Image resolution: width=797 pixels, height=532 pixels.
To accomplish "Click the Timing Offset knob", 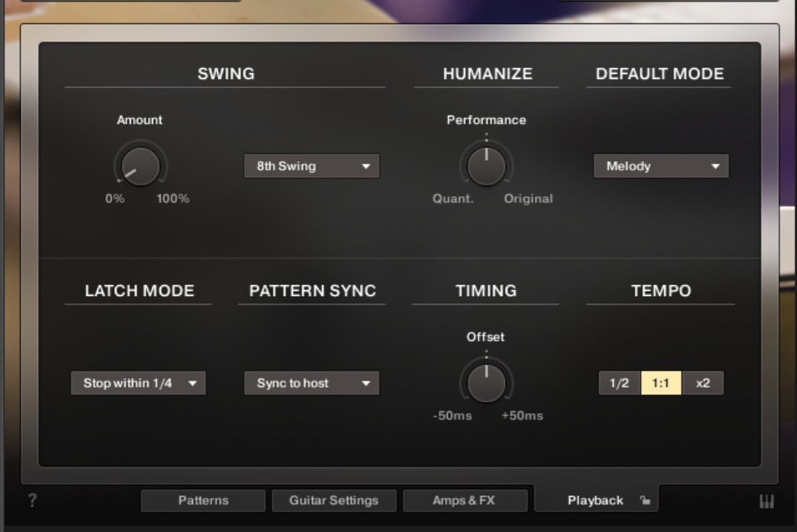I will (x=487, y=383).
